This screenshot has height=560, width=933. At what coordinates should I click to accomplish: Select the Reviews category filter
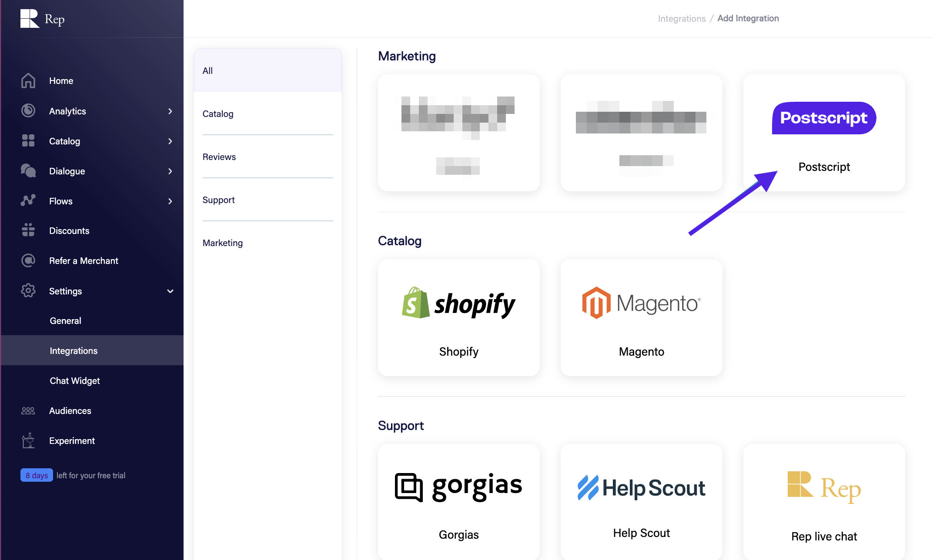pyautogui.click(x=219, y=157)
